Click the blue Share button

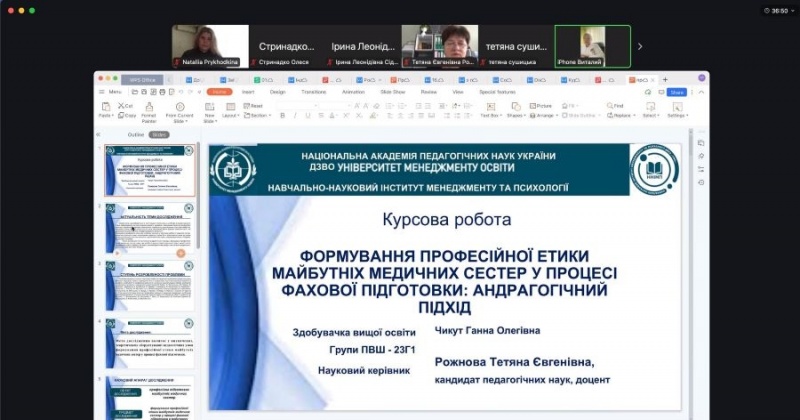tap(677, 92)
